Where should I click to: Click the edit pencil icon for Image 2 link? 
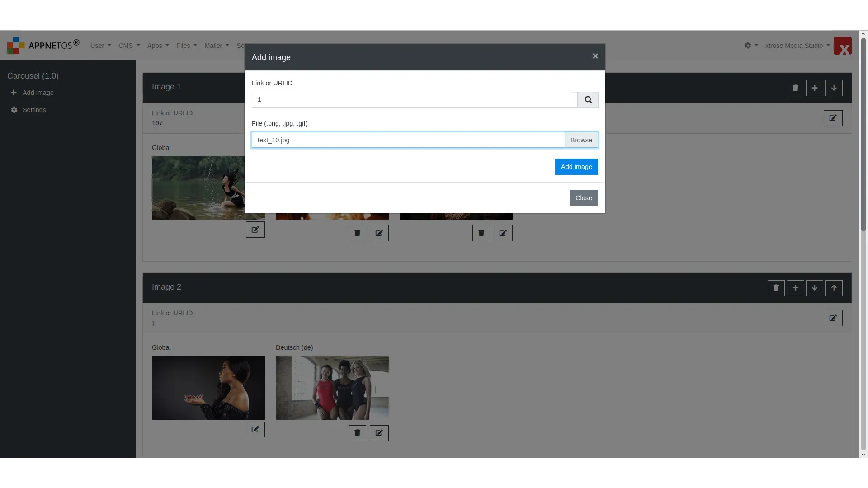coord(833,318)
